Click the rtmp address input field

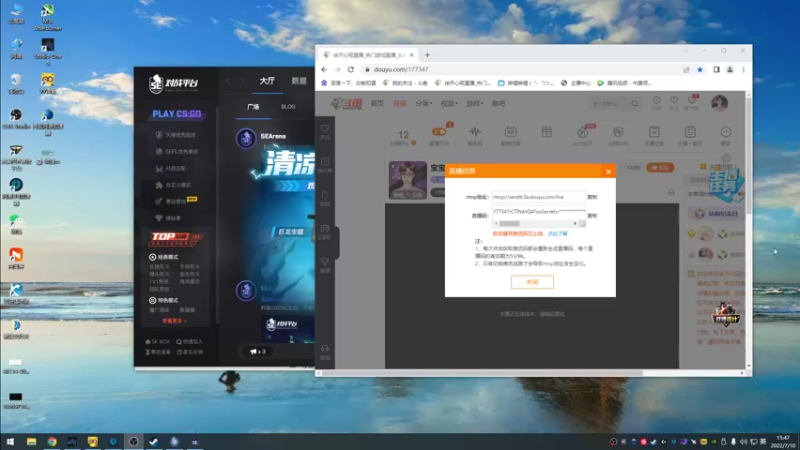(x=538, y=197)
